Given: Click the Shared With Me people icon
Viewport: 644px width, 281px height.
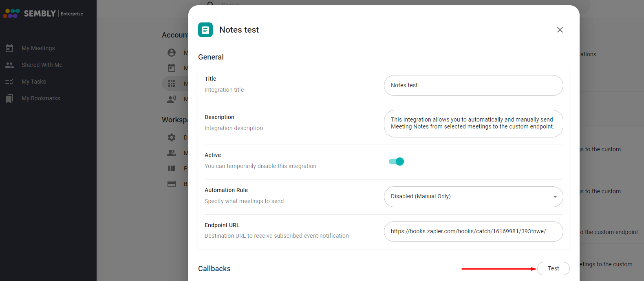Looking at the screenshot, I should click(9, 65).
